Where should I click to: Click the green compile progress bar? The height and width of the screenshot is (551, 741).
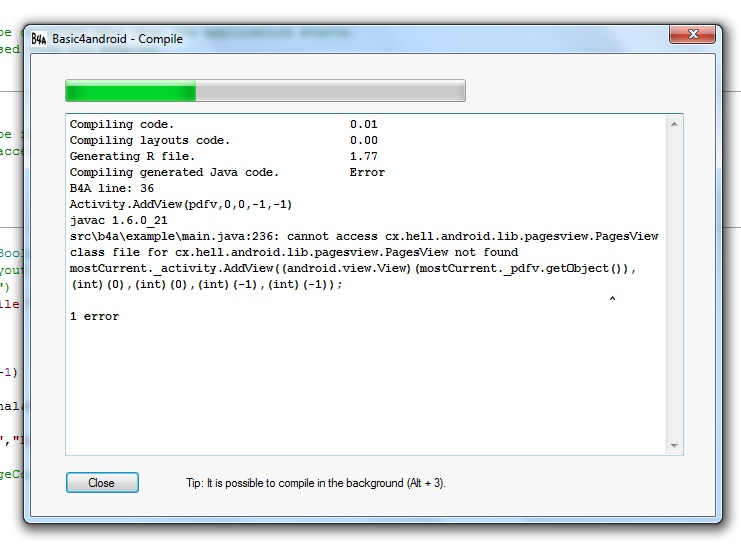click(x=265, y=90)
